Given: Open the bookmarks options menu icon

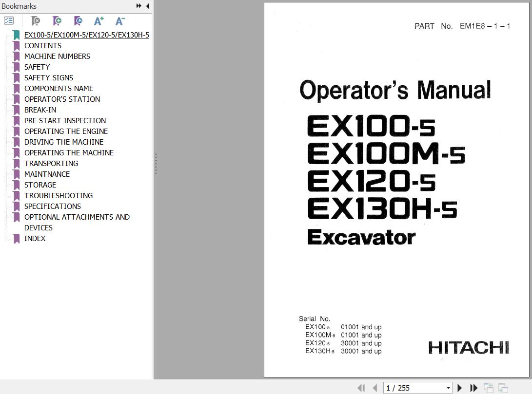Looking at the screenshot, I should (9, 21).
